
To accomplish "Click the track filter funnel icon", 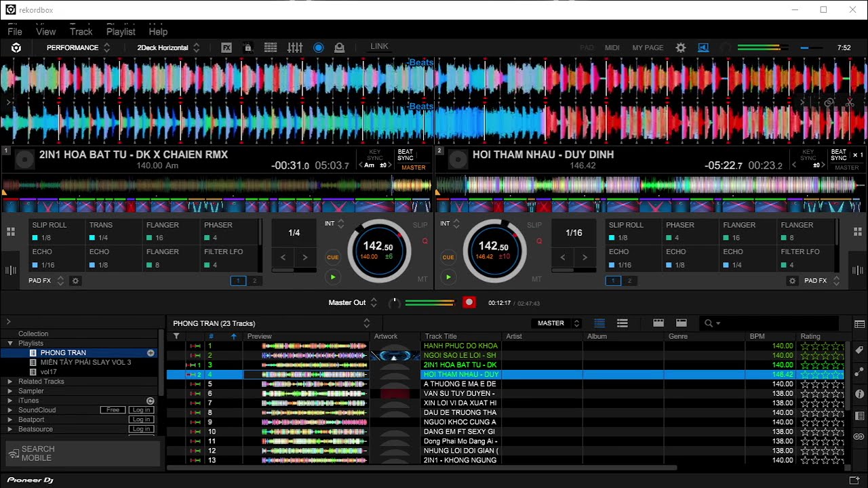I will click(x=176, y=336).
